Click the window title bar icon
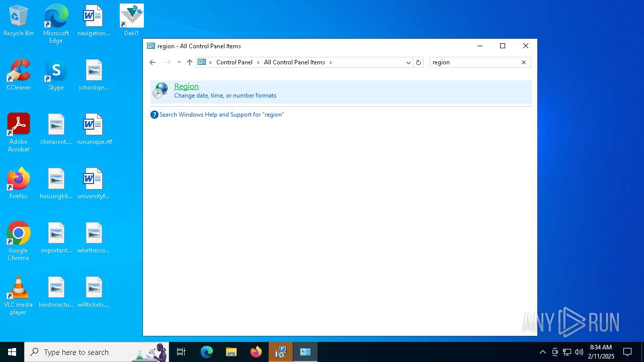644x362 pixels. 151,46
